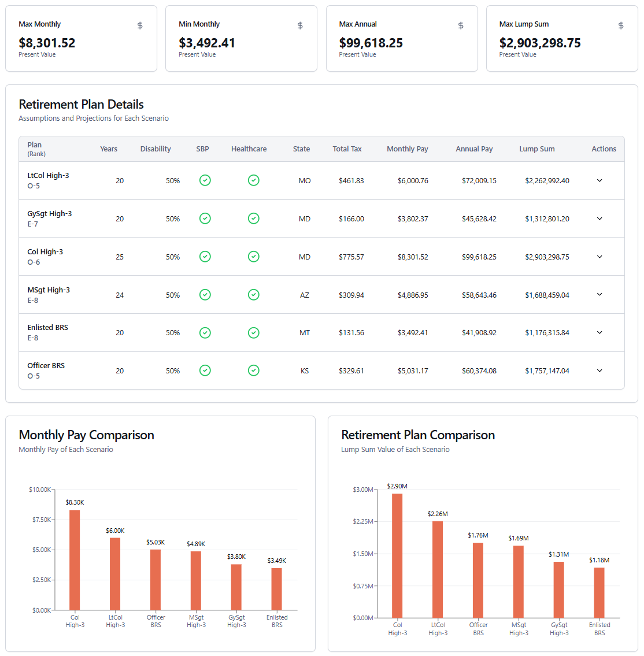644x656 pixels.
Task: Click GySgt High-3 bar in Lump Sum chart
Action: [x=559, y=590]
